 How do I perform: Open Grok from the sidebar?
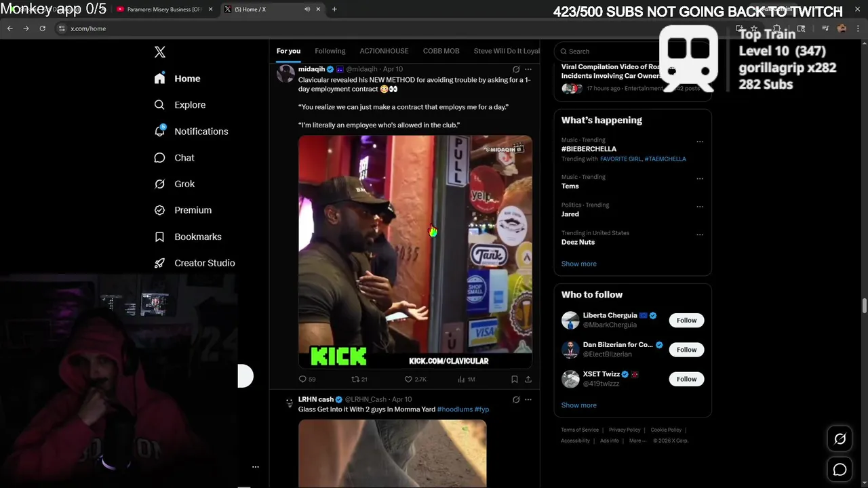174,184
